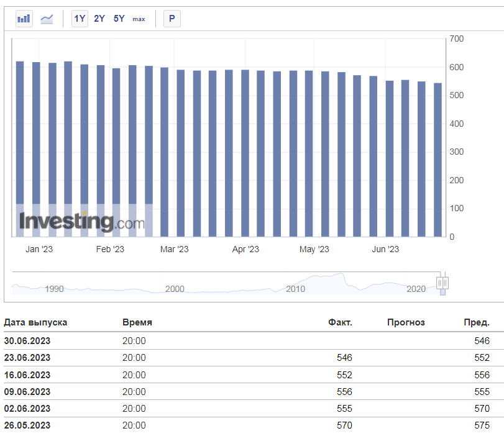Click the Факт. column header
The height and width of the screenshot is (436, 504).
click(340, 322)
